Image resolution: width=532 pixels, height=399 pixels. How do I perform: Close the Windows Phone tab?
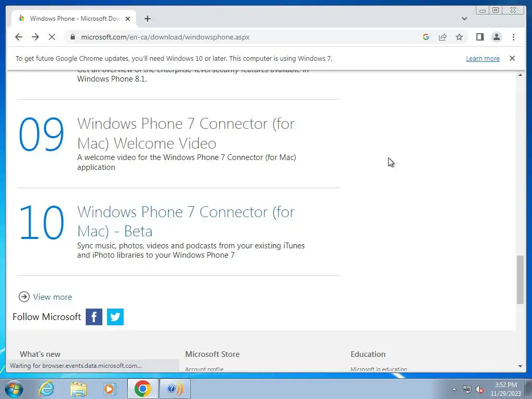click(x=128, y=19)
